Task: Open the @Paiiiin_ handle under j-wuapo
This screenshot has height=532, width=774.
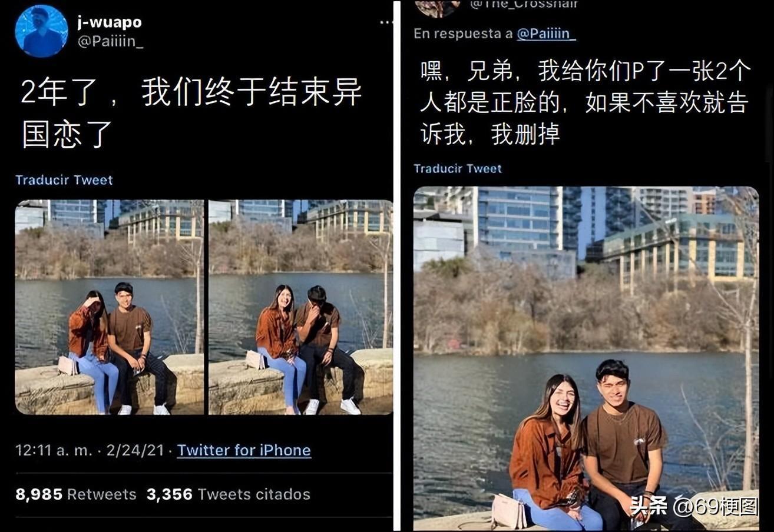Action: coord(110,42)
